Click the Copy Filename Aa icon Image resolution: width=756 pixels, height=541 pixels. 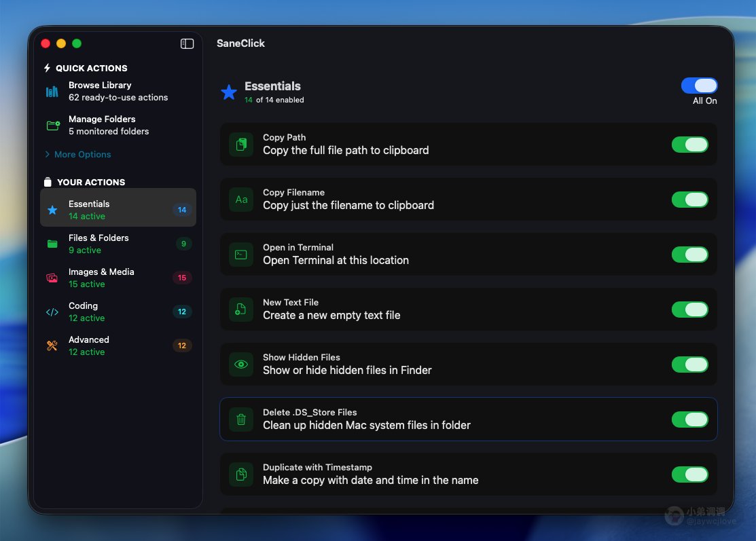tap(241, 200)
